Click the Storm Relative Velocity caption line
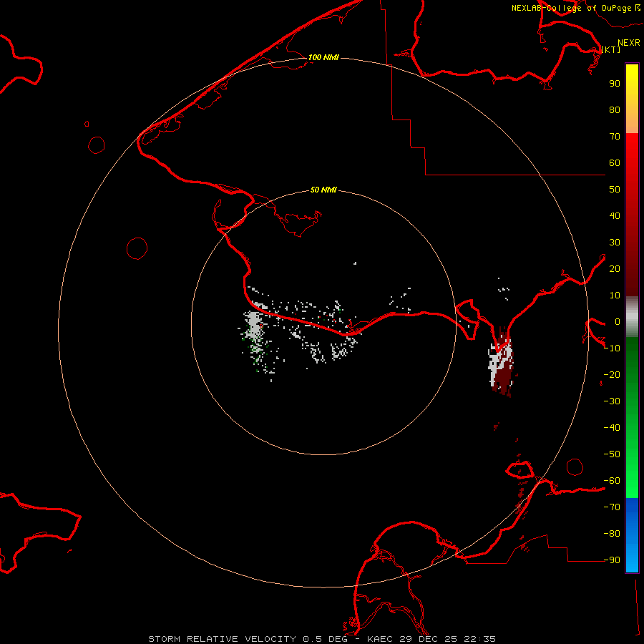Viewport: 644px width, 644px height. pyautogui.click(x=322, y=639)
